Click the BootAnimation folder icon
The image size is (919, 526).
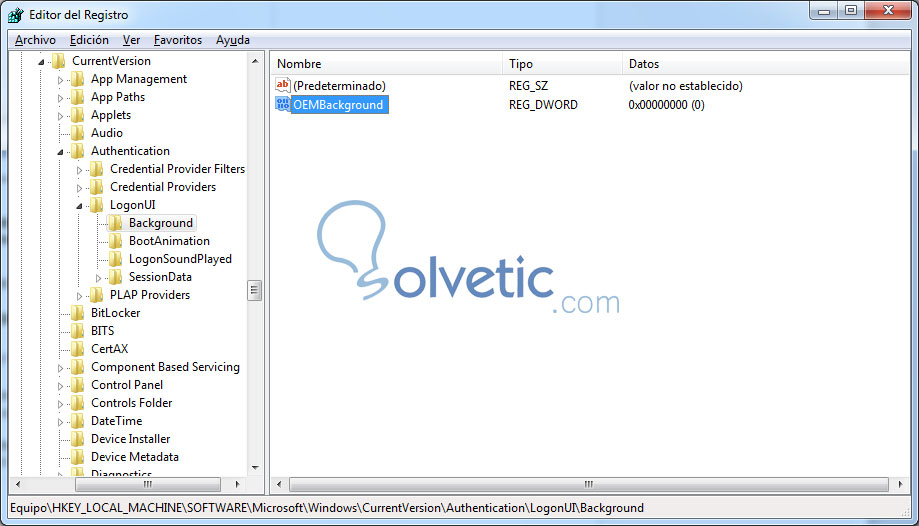click(x=115, y=240)
